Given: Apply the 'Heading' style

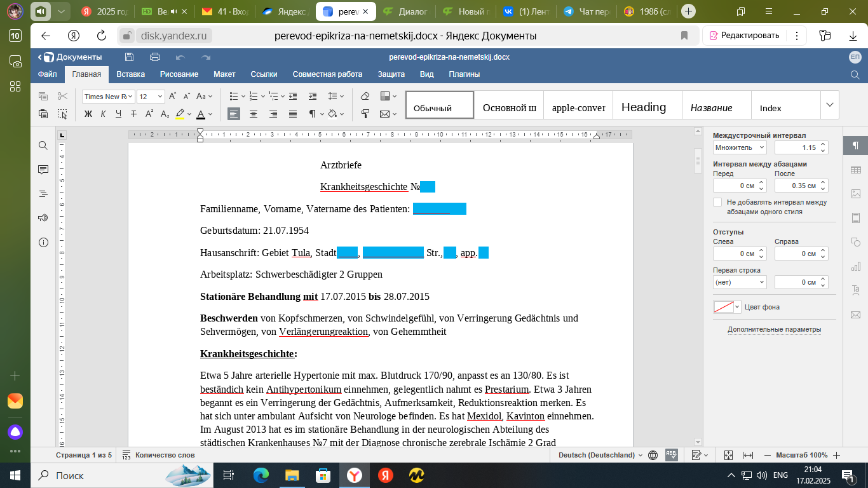Looking at the screenshot, I should coord(647,105).
